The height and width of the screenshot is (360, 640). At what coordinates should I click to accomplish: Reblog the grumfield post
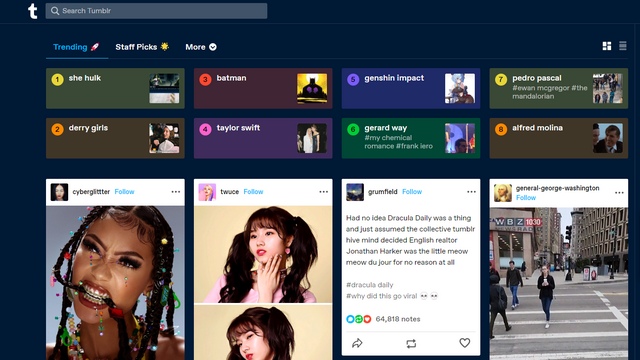tap(411, 344)
